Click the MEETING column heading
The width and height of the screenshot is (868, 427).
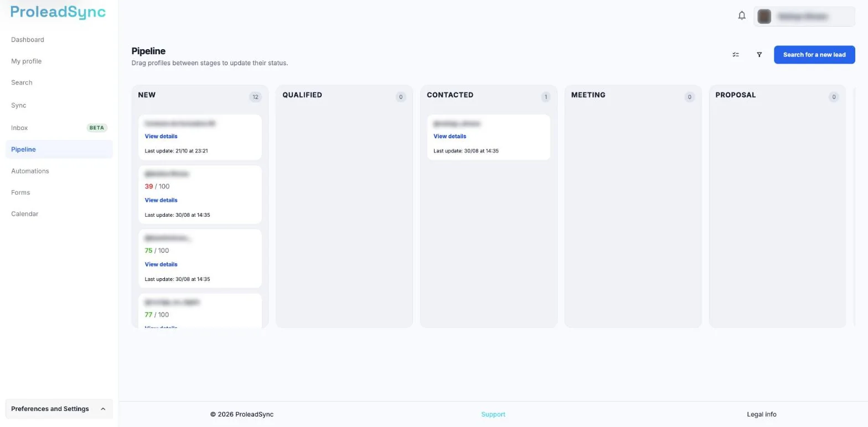(588, 95)
